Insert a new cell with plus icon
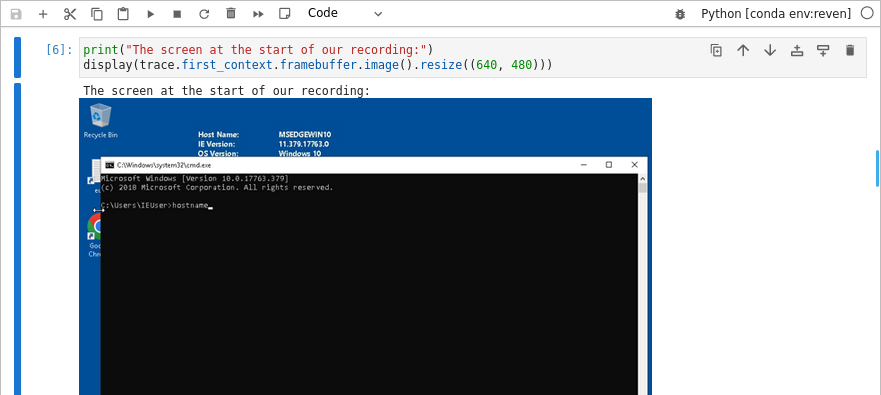The width and height of the screenshot is (881, 395). click(43, 14)
